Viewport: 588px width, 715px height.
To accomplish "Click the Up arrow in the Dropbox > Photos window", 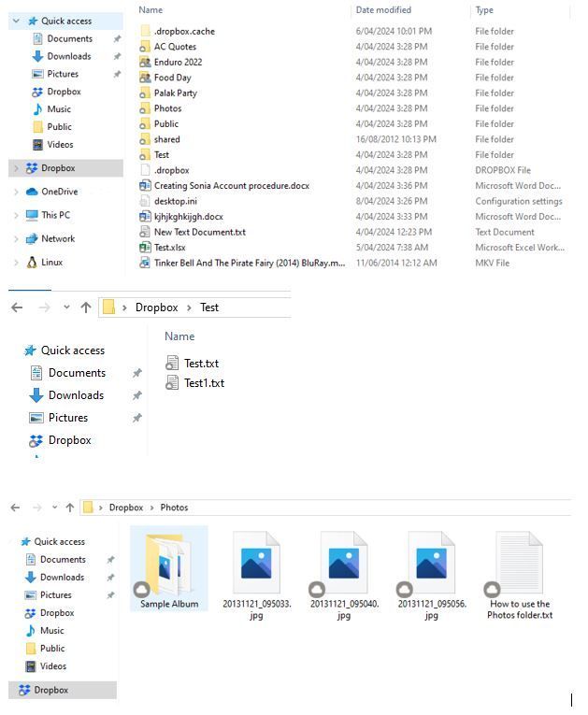I will pyautogui.click(x=70, y=508).
